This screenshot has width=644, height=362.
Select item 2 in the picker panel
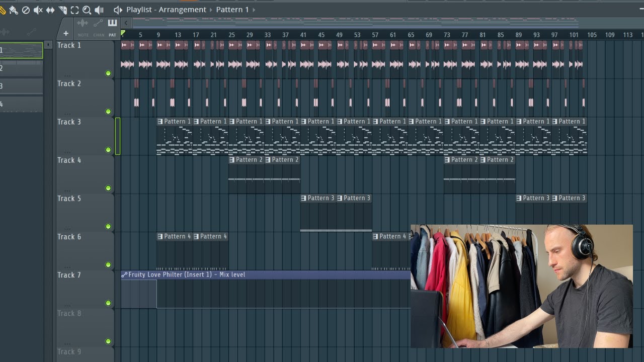pyautogui.click(x=21, y=68)
